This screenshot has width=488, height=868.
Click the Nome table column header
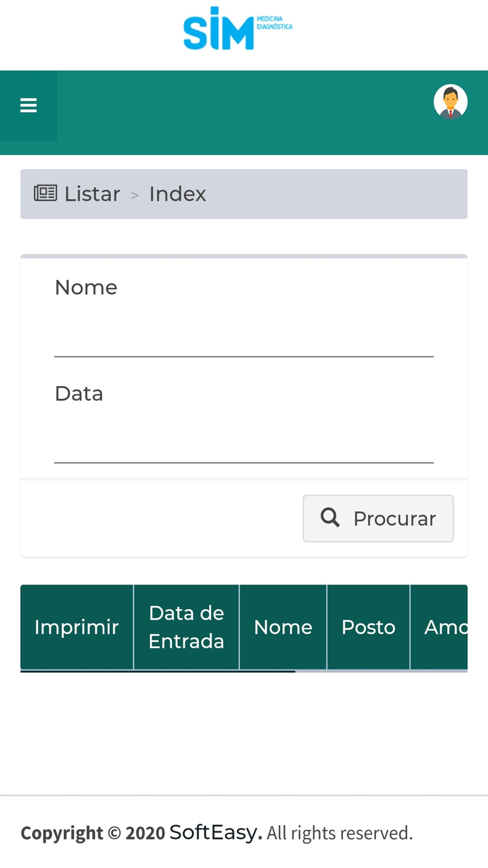click(283, 627)
